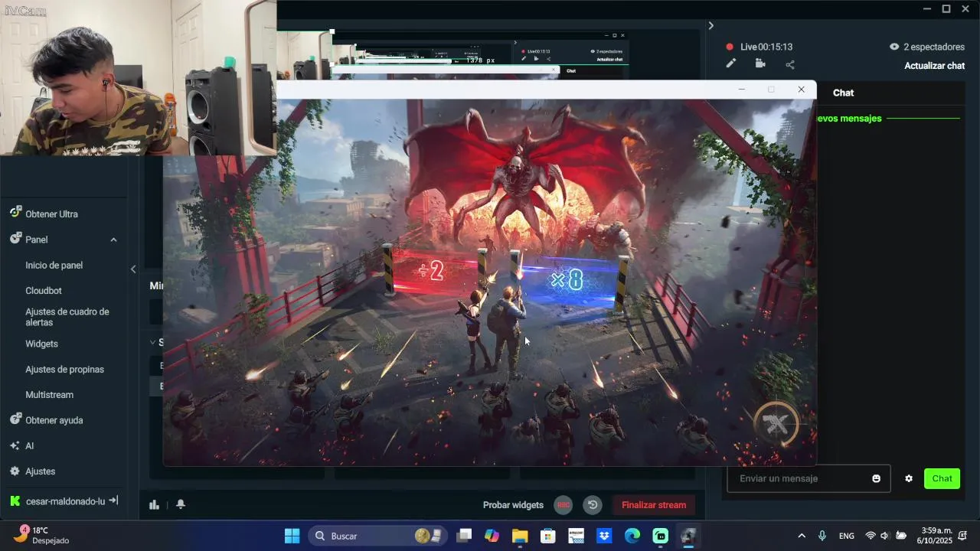Collapse chat panel with top arrow
Image resolution: width=980 pixels, height=551 pixels.
coord(710,25)
